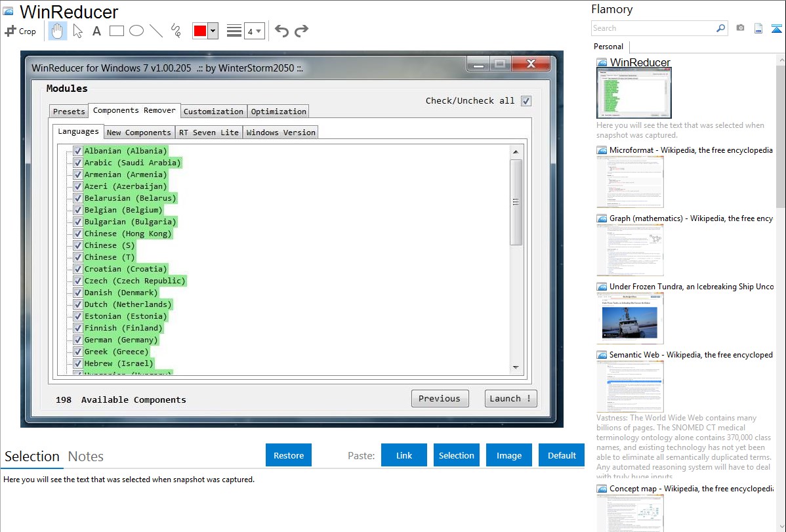Open the line thickness dropdown showing 4
786x532 pixels.
[x=254, y=31]
